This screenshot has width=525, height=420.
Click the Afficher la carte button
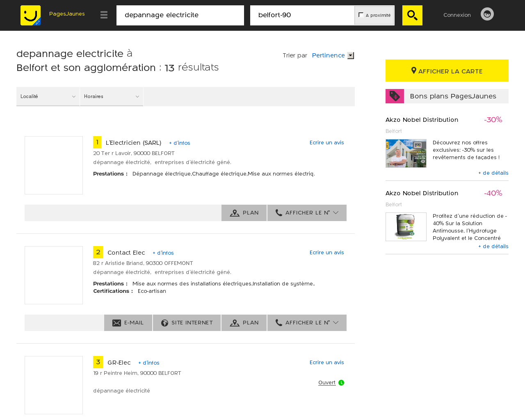447,71
